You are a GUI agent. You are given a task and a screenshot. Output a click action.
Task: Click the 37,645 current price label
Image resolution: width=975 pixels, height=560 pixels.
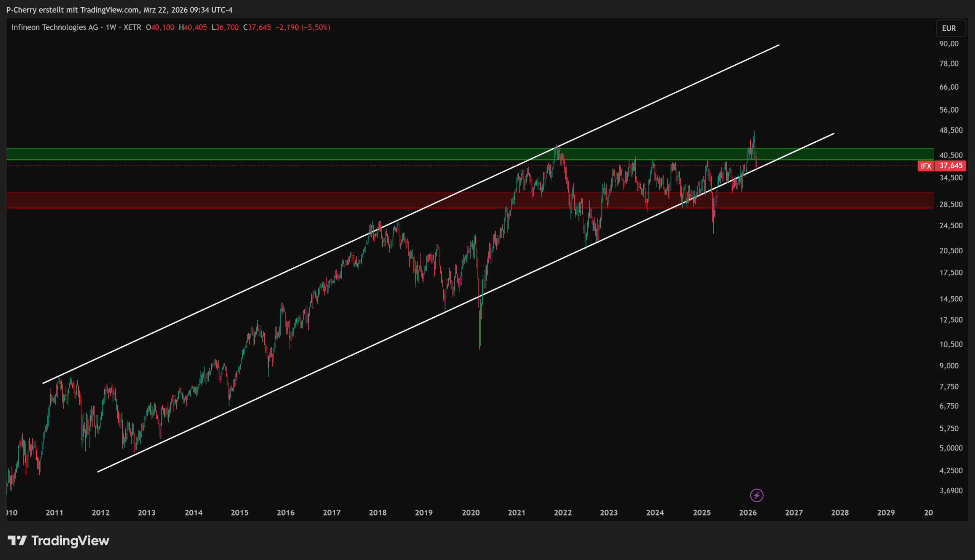click(x=950, y=166)
